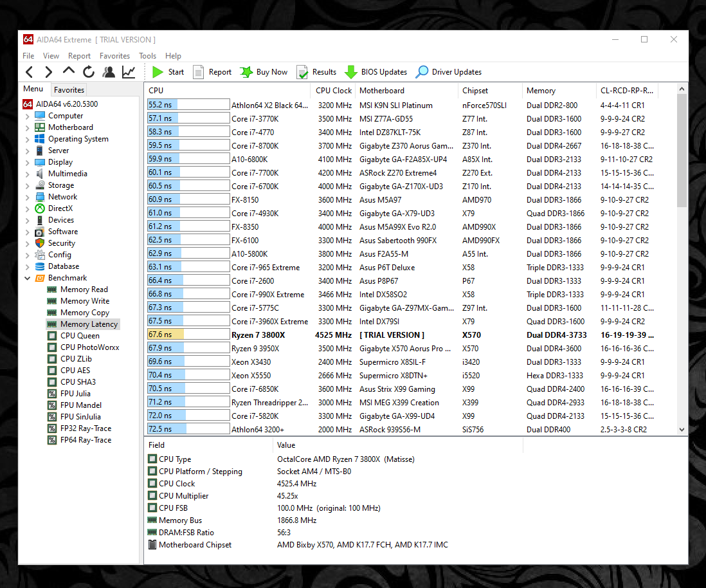Click the 67.6 ns yellow result bar
This screenshot has height=588, width=706.
click(188, 335)
